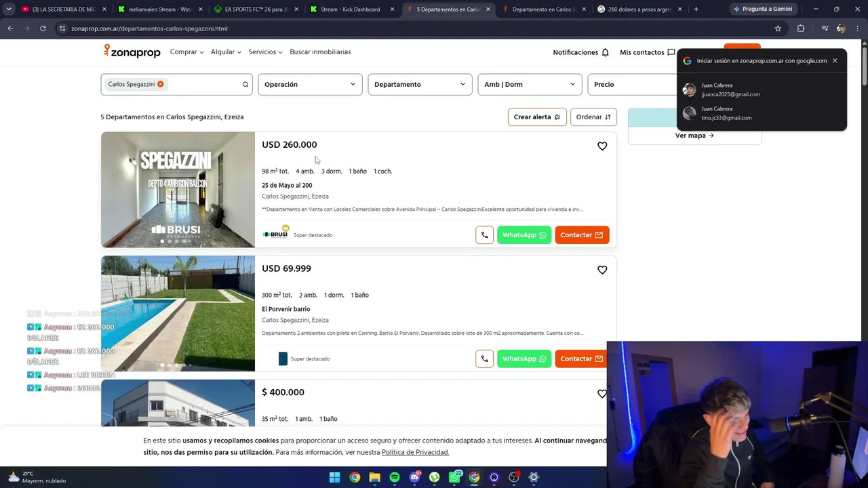The image size is (868, 488).
Task: Switch to the Stream - Kick Dashboard tab
Action: coord(353,9)
